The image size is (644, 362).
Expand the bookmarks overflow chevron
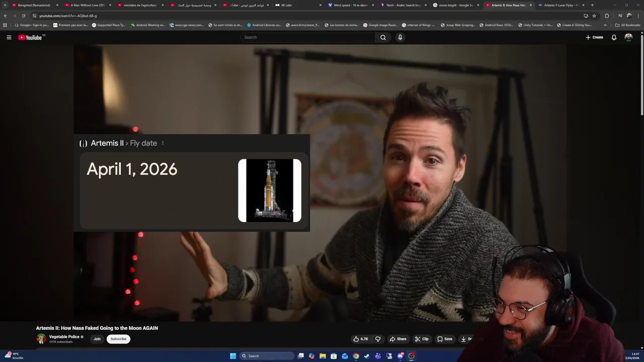605,25
